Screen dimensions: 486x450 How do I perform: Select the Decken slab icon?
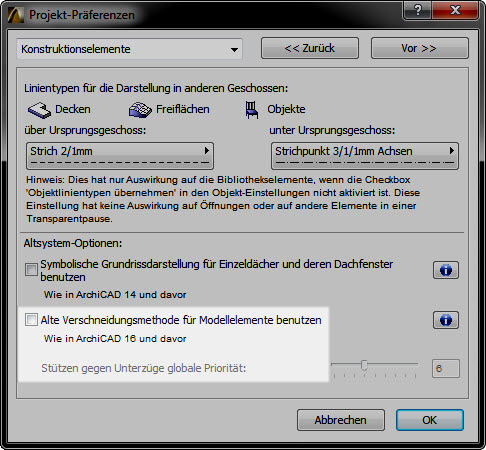pyautogui.click(x=39, y=110)
